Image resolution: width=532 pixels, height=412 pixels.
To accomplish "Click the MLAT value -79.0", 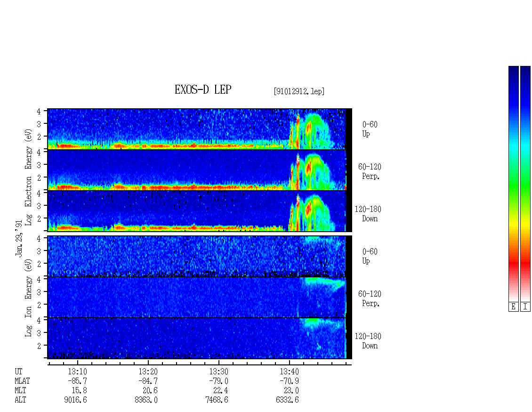I will tap(218, 381).
